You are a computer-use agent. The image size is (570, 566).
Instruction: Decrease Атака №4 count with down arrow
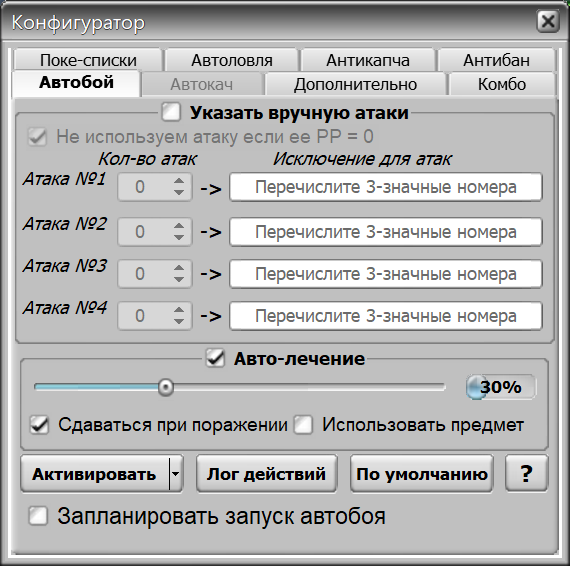coord(179,321)
